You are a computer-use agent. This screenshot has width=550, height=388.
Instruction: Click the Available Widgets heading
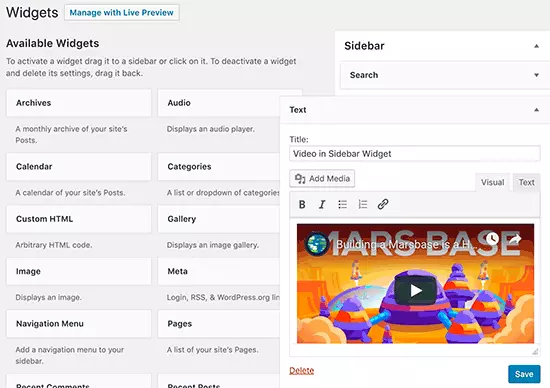pos(53,44)
